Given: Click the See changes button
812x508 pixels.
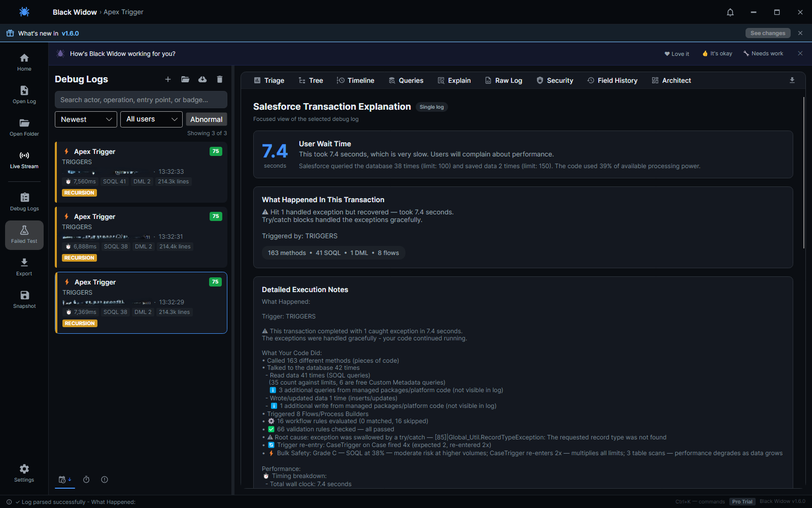Looking at the screenshot, I should click(x=768, y=33).
